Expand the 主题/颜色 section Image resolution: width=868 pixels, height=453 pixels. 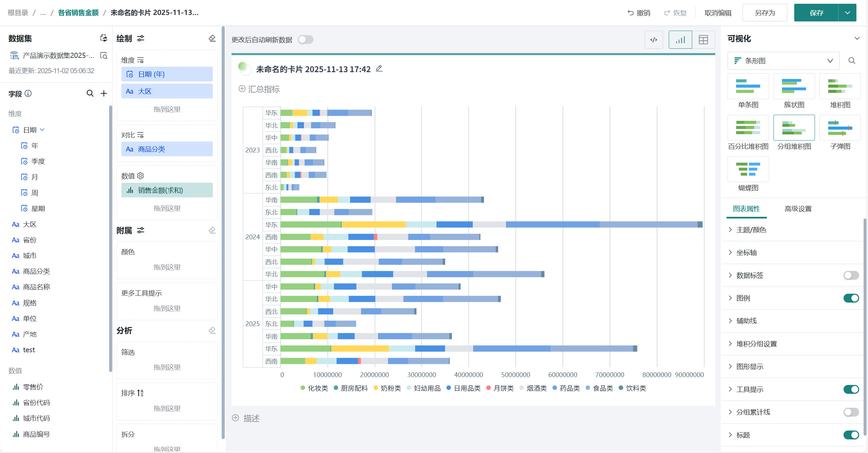(x=751, y=230)
